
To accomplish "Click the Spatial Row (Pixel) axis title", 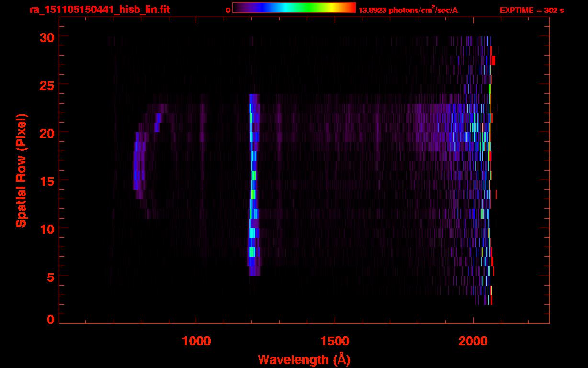I will point(21,170).
